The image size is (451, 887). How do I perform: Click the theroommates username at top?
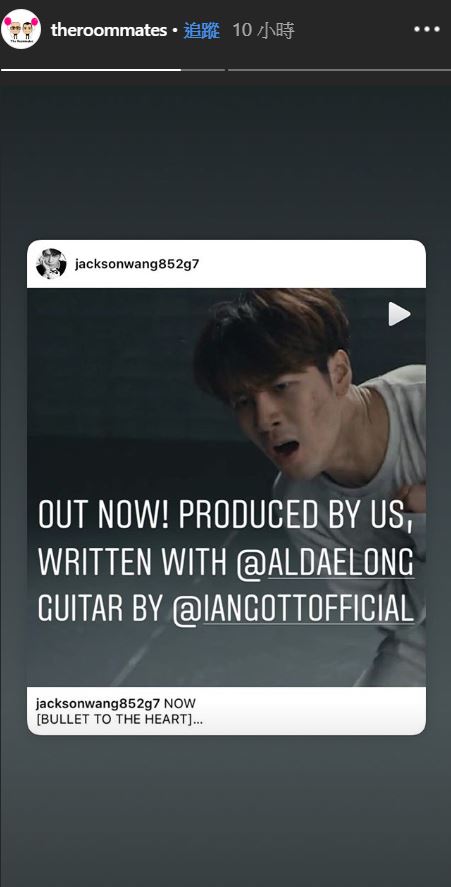(109, 30)
